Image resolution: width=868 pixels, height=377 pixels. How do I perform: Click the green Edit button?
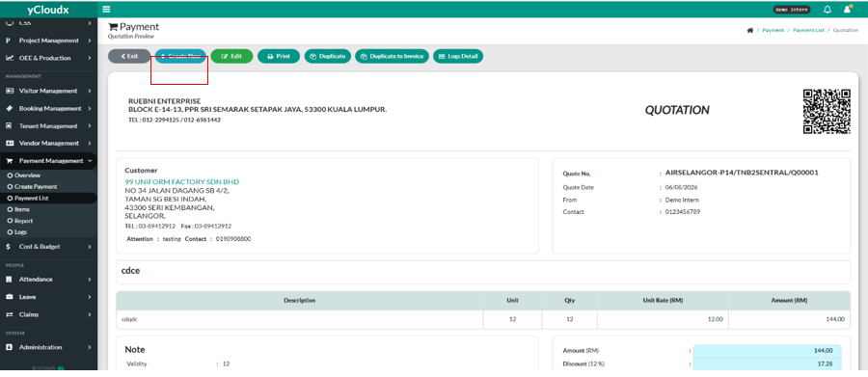click(x=231, y=57)
